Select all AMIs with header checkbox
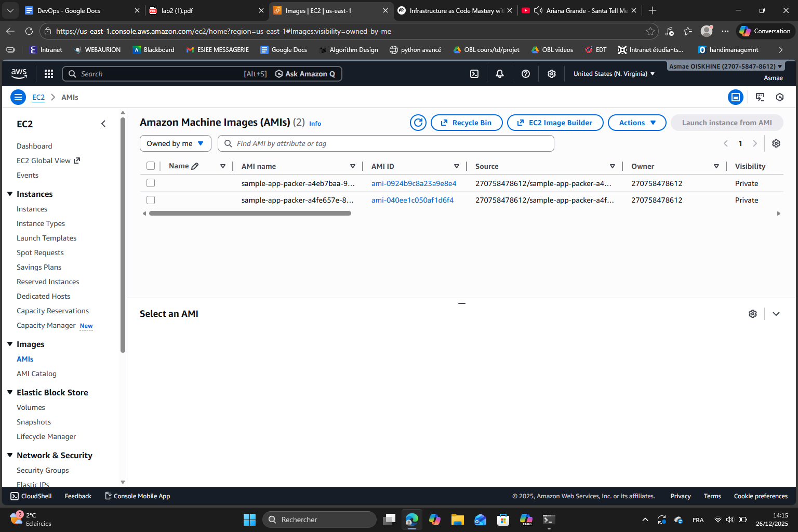This screenshot has width=798, height=532. point(151,166)
